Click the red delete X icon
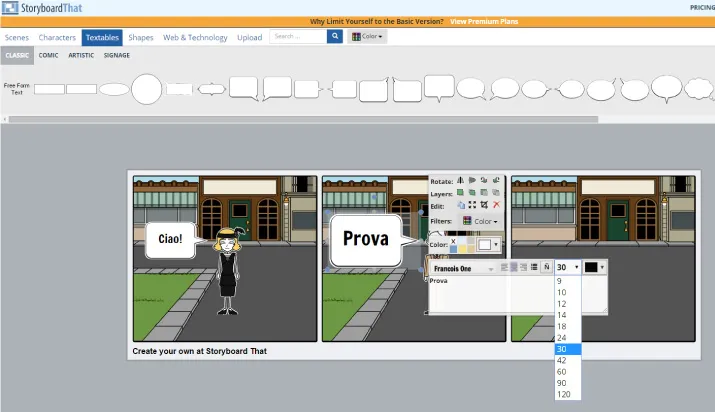The width and height of the screenshot is (715, 412). (x=496, y=205)
